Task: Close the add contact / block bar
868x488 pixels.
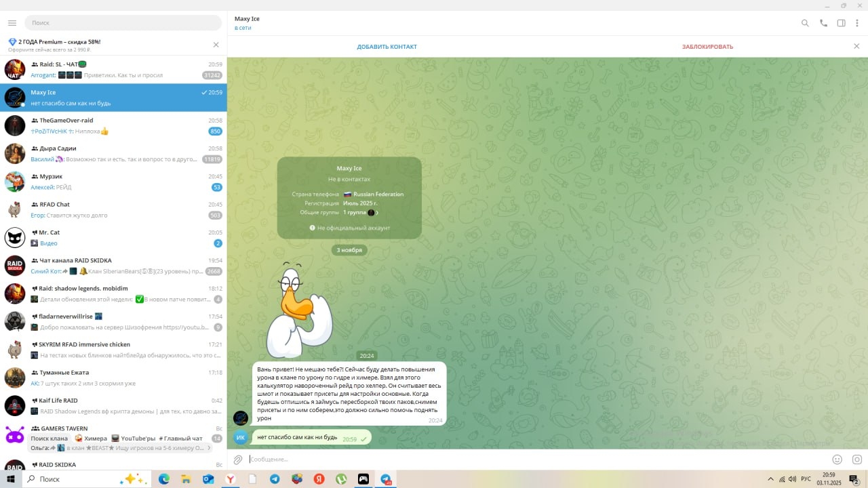Action: [x=856, y=46]
